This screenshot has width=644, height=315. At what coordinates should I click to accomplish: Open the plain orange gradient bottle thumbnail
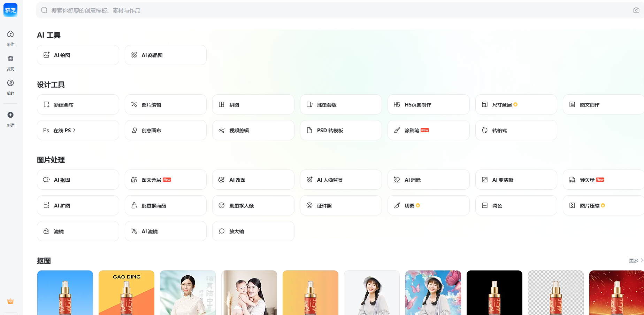pyautogui.click(x=310, y=293)
